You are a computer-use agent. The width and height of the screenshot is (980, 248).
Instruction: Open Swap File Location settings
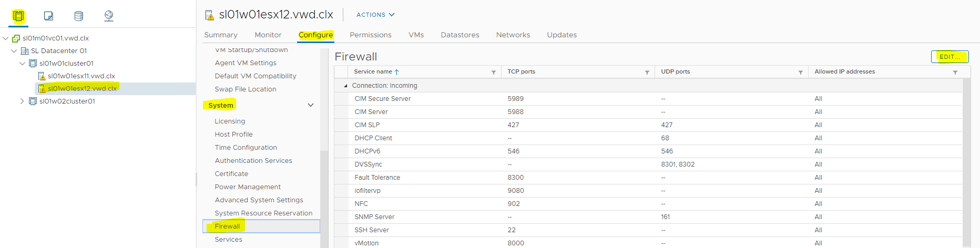tap(246, 89)
